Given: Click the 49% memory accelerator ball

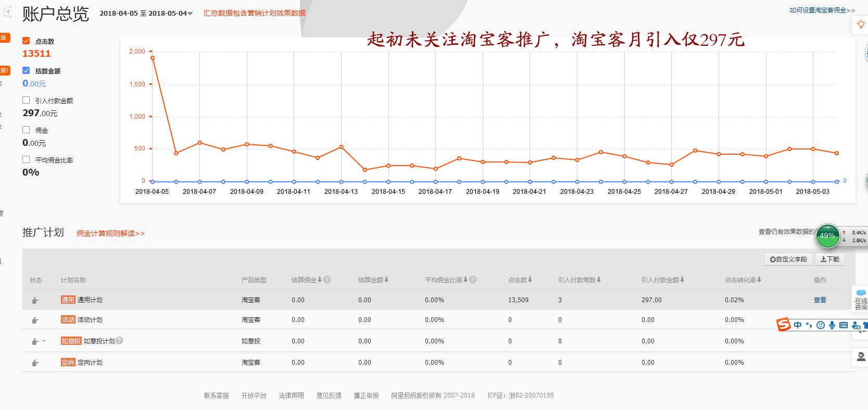Looking at the screenshot, I should pyautogui.click(x=827, y=236).
